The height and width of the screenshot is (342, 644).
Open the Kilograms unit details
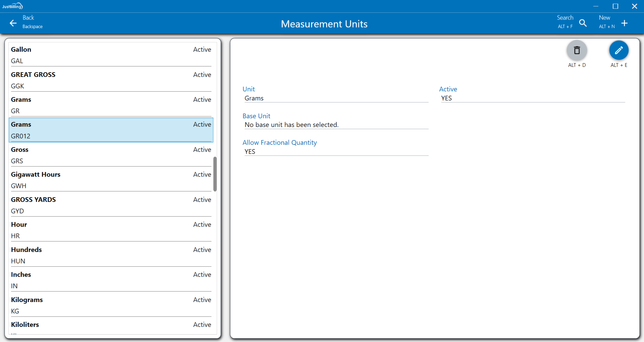click(111, 305)
